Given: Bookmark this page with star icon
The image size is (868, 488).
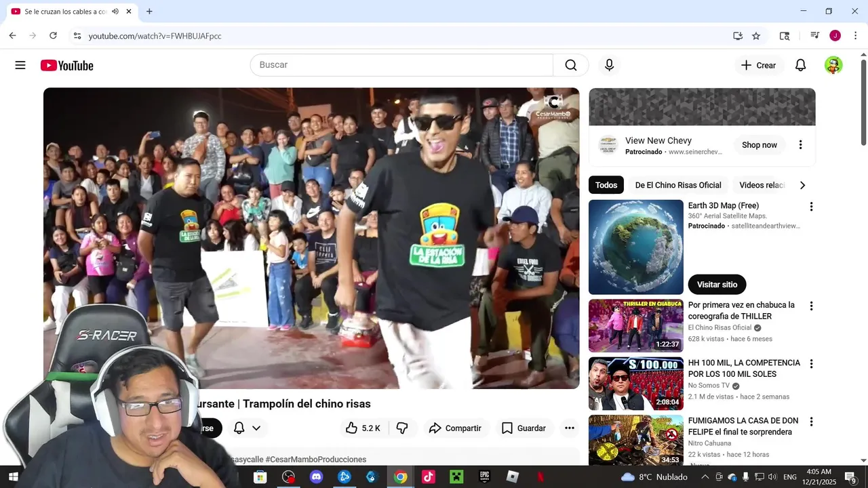Looking at the screenshot, I should click(x=756, y=36).
